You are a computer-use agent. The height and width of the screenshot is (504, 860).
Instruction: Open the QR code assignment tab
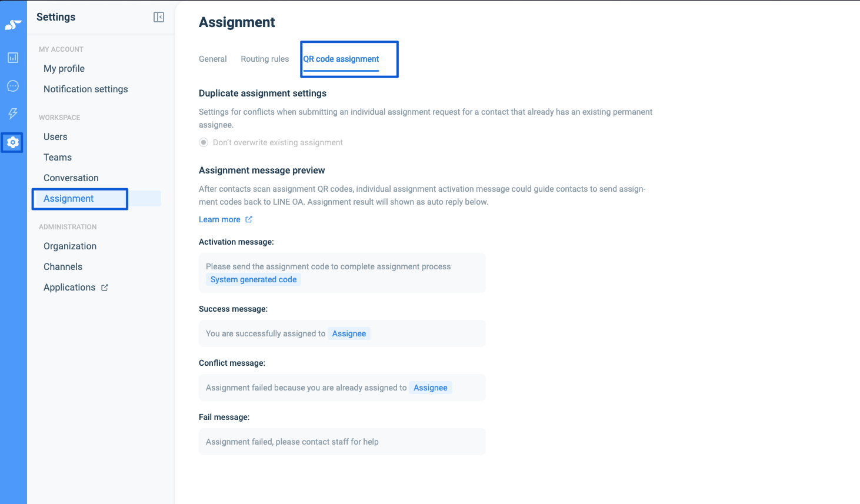tap(341, 59)
